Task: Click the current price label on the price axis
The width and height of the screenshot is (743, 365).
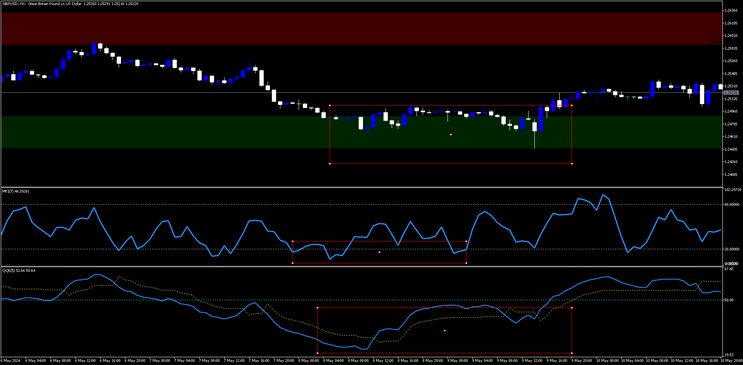Action: click(731, 92)
